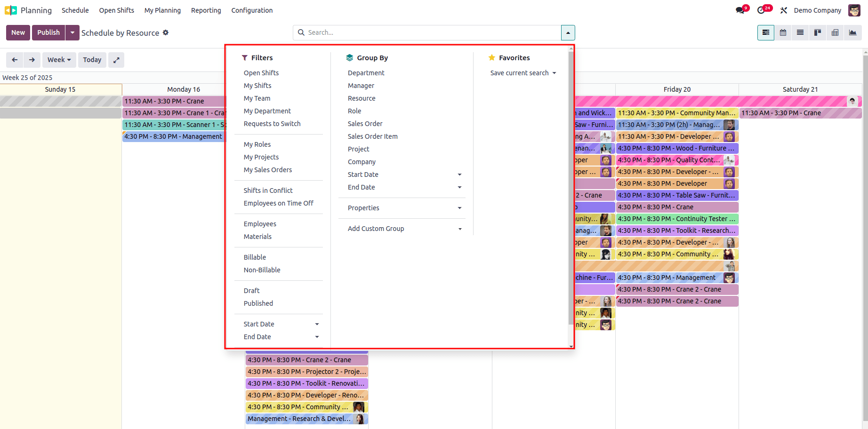Open Saturday 11:30 AM Crane shift
The image size is (868, 429).
(x=801, y=113)
